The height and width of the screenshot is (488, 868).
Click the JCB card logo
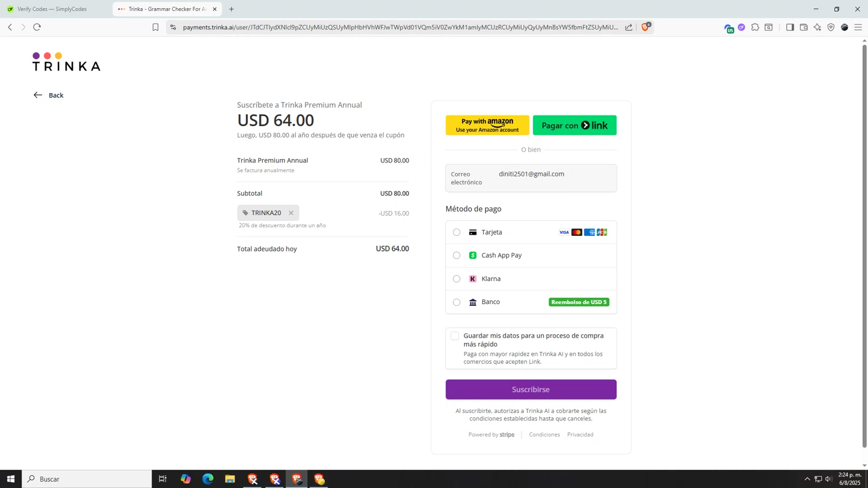(x=602, y=232)
